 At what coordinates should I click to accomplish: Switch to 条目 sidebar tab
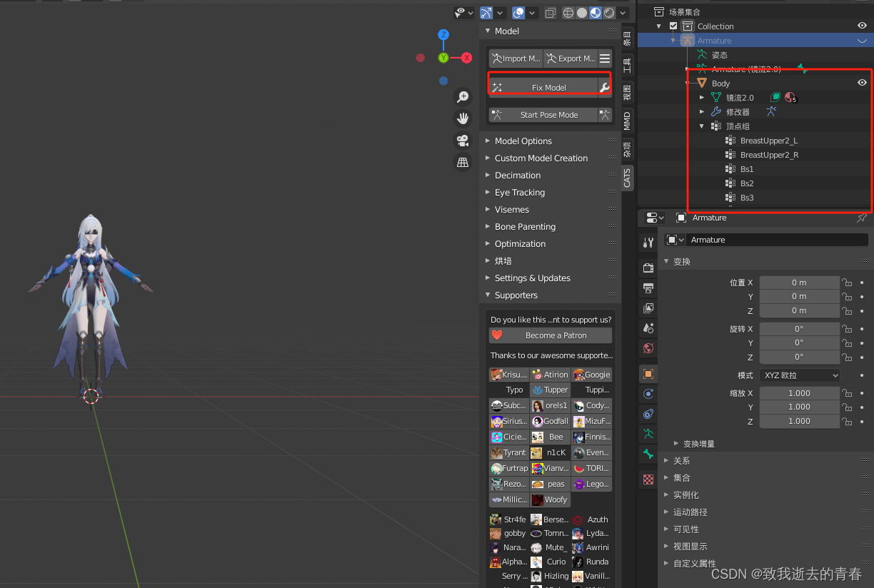pyautogui.click(x=627, y=37)
